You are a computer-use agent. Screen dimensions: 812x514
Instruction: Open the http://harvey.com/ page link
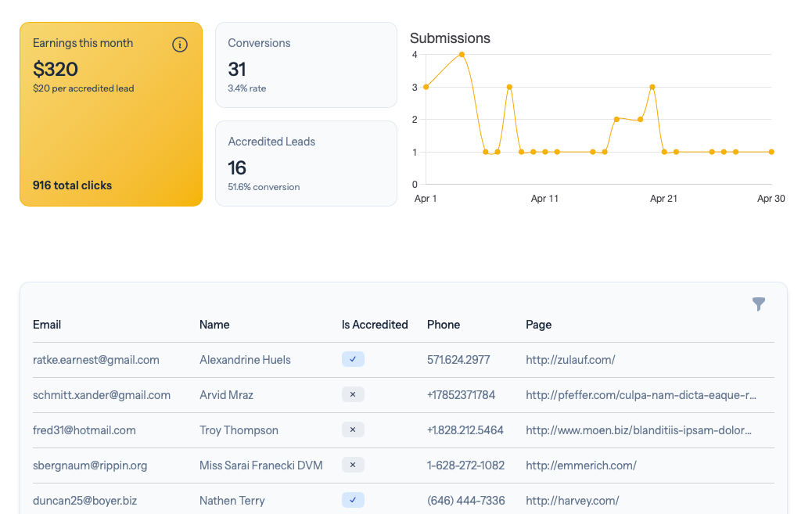(x=572, y=501)
